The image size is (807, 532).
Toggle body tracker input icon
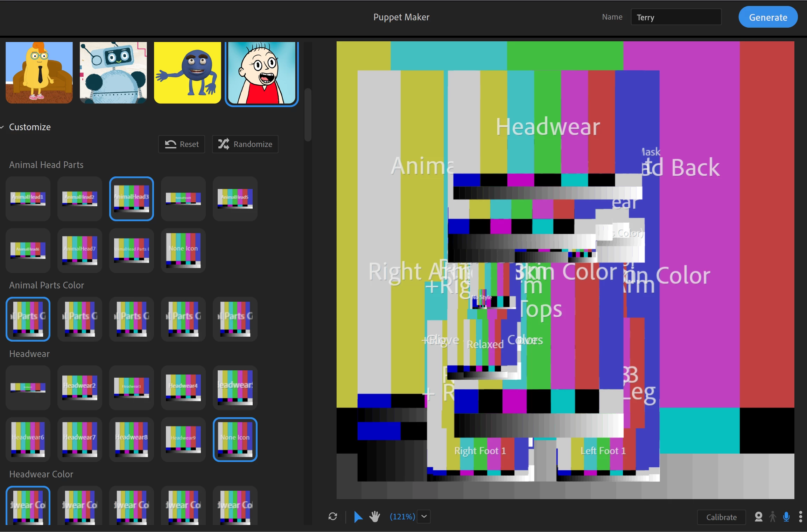pyautogui.click(x=773, y=517)
